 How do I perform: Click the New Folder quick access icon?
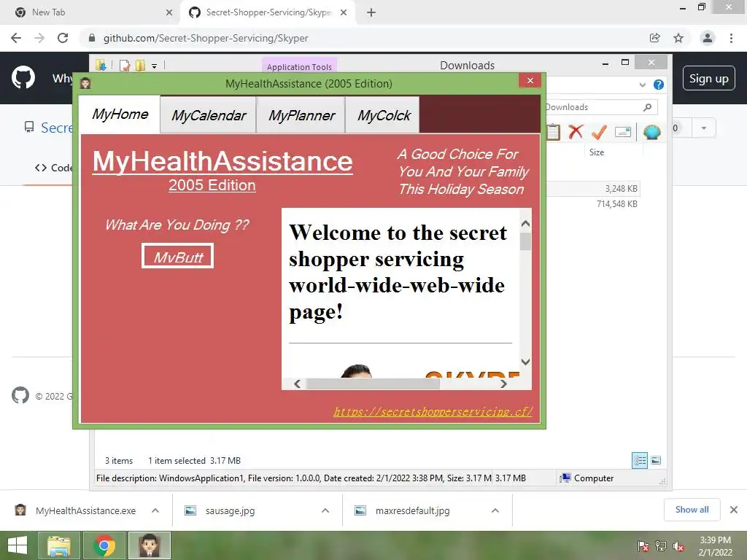click(x=140, y=65)
